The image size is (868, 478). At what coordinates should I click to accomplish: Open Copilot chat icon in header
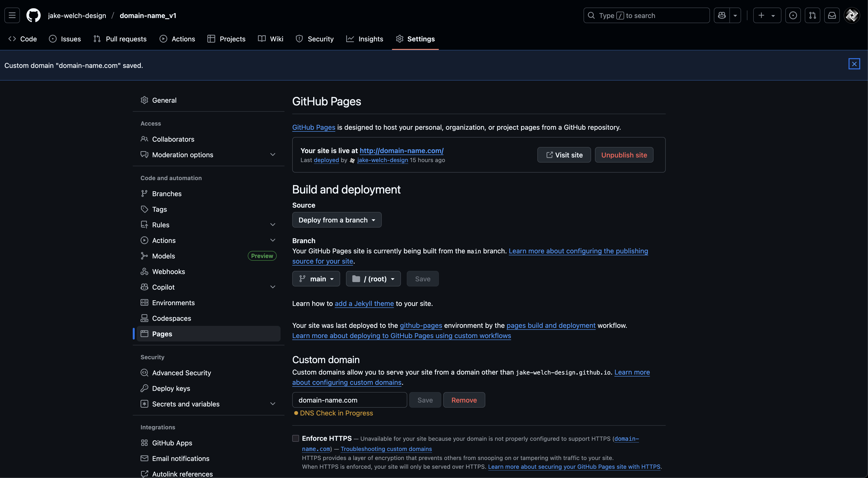[x=722, y=16]
